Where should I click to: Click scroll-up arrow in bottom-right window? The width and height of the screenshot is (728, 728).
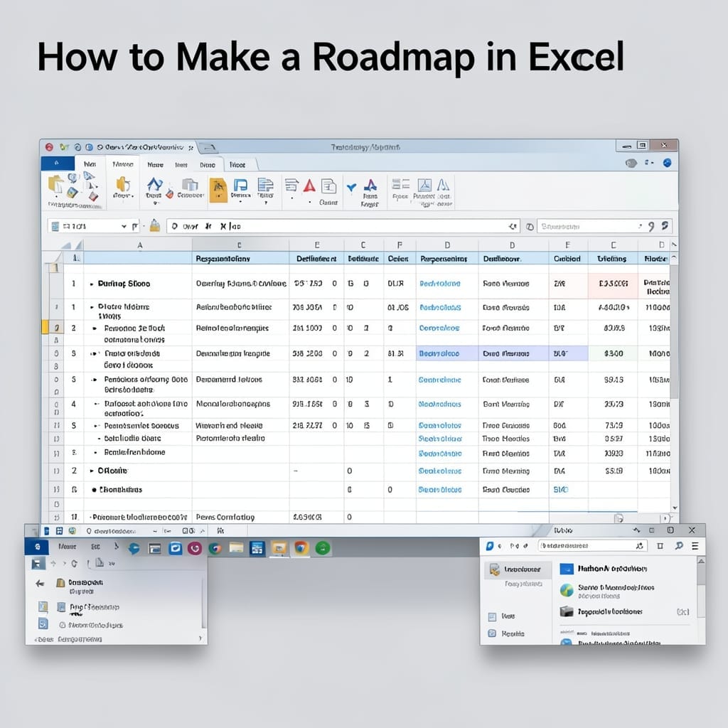[701, 562]
